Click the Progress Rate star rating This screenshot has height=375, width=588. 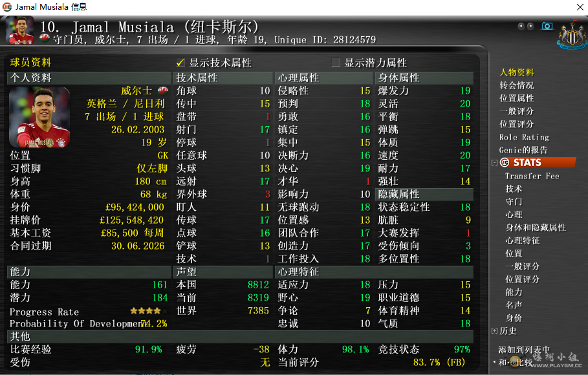pos(148,311)
